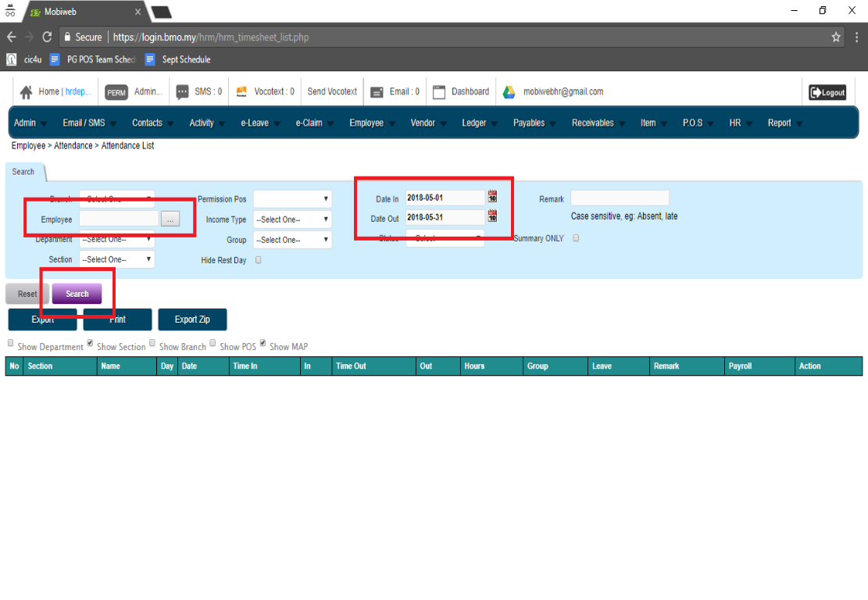Open the Group dropdown
The height and width of the screenshot is (600, 868).
(292, 240)
